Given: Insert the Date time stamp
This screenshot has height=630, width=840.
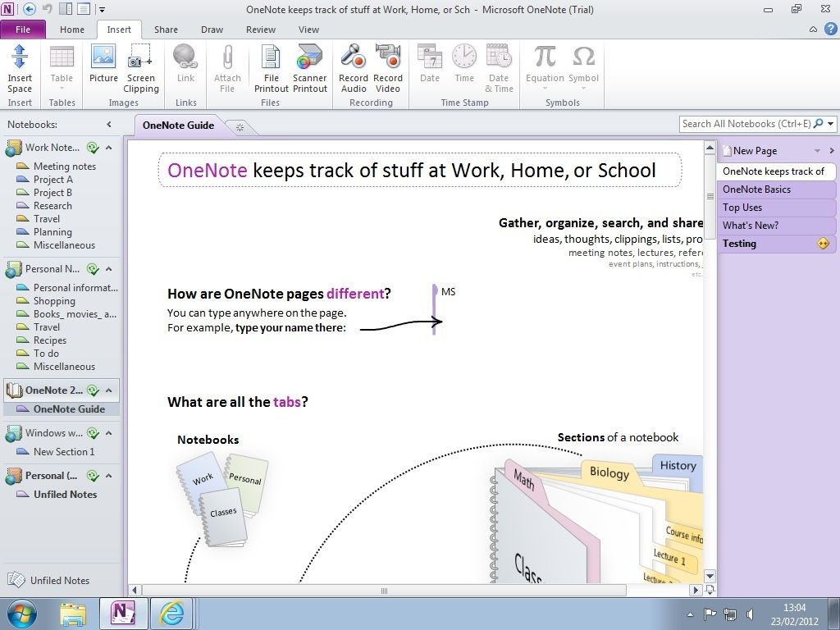Looking at the screenshot, I should (430, 64).
